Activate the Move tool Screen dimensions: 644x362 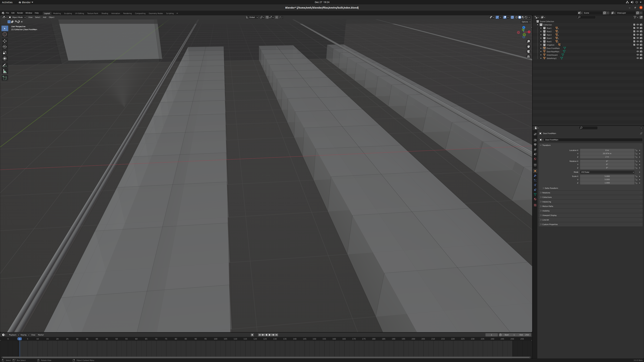coord(5,41)
